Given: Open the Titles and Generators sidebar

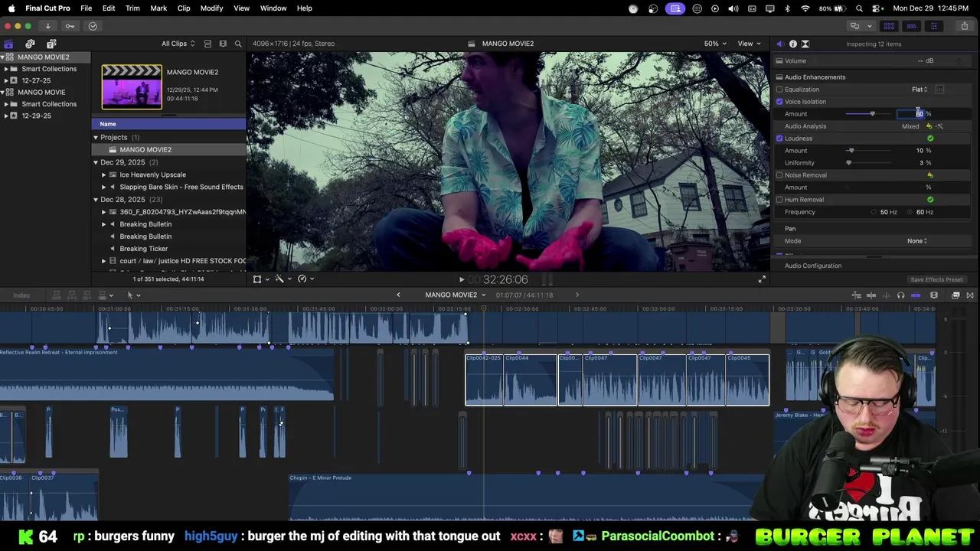Looking at the screenshot, I should (x=51, y=44).
